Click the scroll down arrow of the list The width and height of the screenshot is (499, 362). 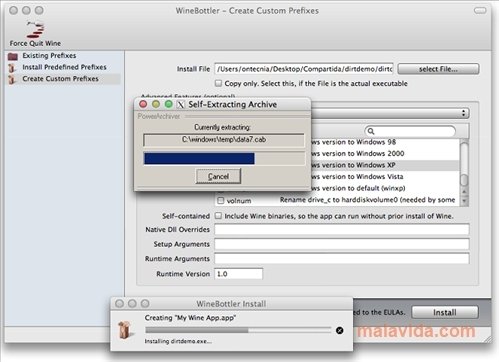tap(464, 201)
